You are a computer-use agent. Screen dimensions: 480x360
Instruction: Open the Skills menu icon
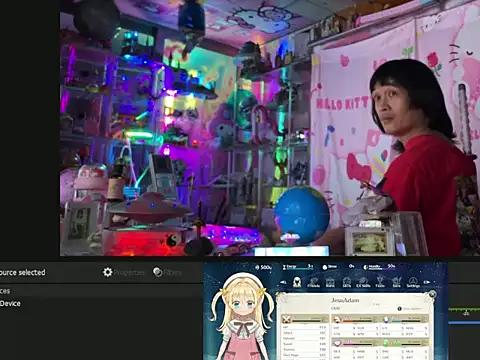pyautogui.click(x=347, y=282)
